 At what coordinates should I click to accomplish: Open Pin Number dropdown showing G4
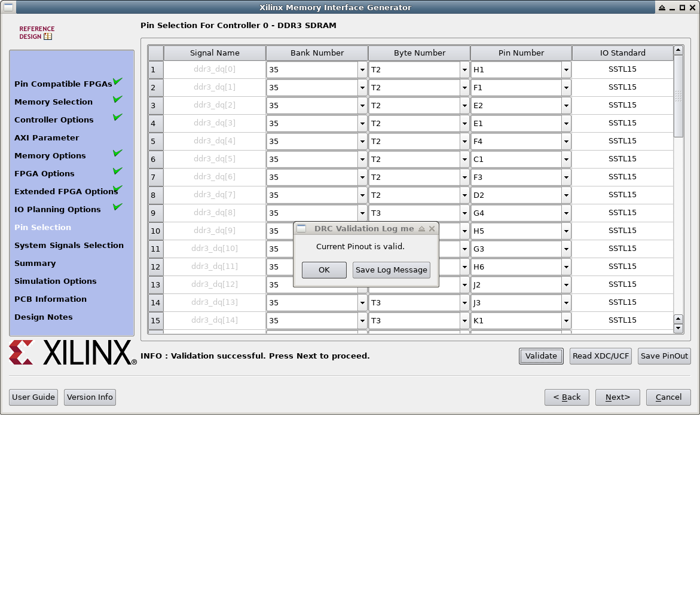(x=566, y=213)
